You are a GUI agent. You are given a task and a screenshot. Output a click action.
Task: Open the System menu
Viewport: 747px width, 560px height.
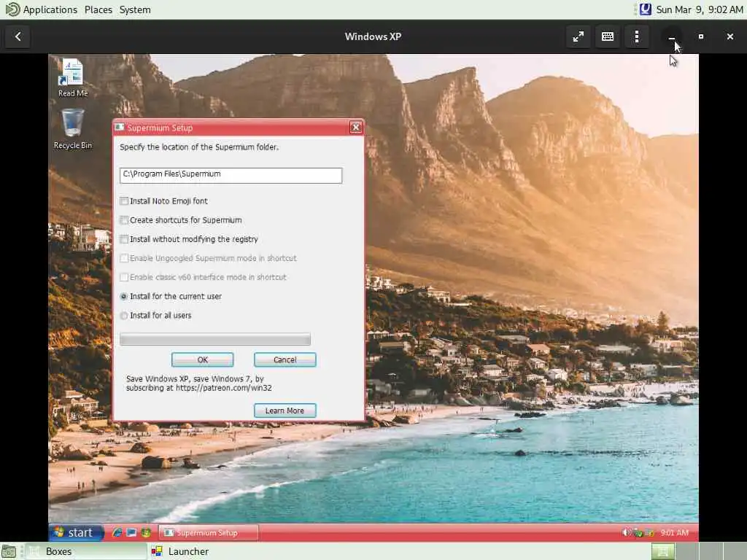coord(135,9)
